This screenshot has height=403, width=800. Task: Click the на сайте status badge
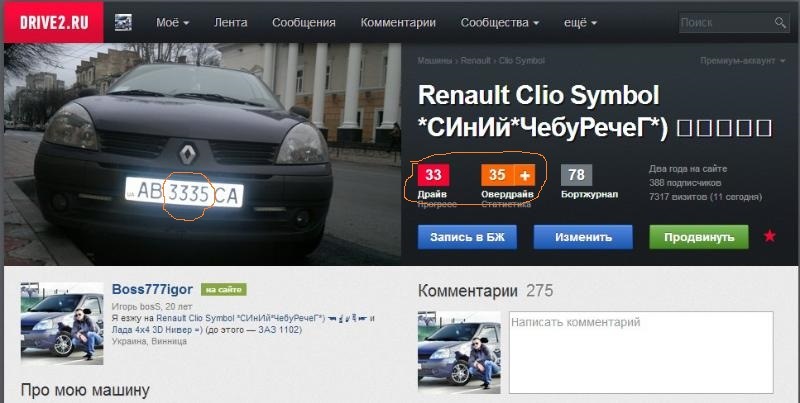tap(223, 290)
